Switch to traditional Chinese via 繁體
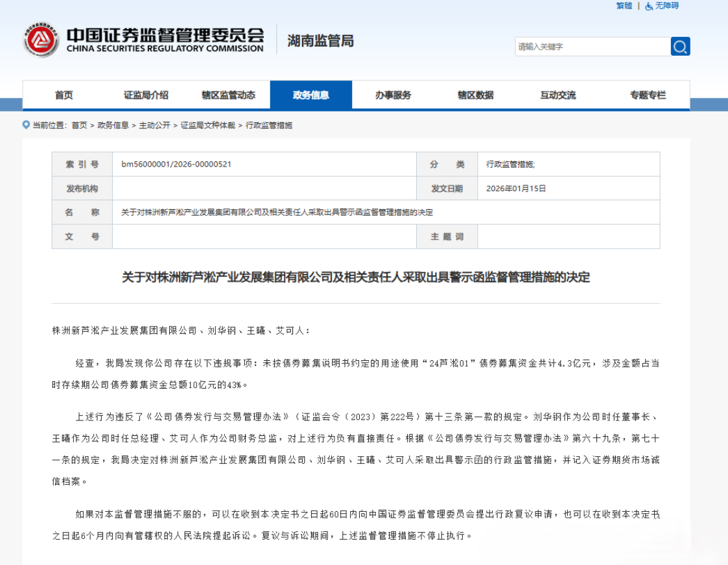Viewport: 728px width, 565px height. [624, 6]
